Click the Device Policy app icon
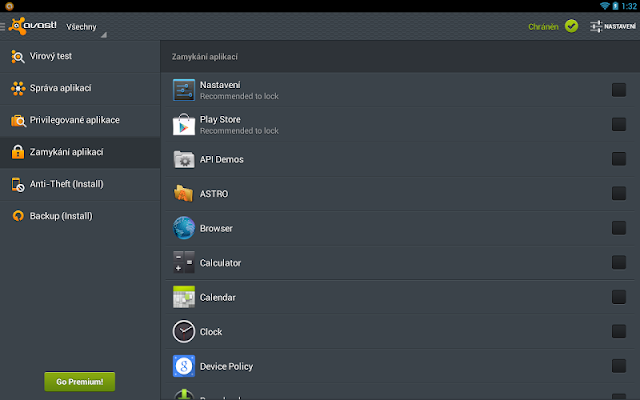Viewport: 640px width, 400px height. click(x=184, y=366)
